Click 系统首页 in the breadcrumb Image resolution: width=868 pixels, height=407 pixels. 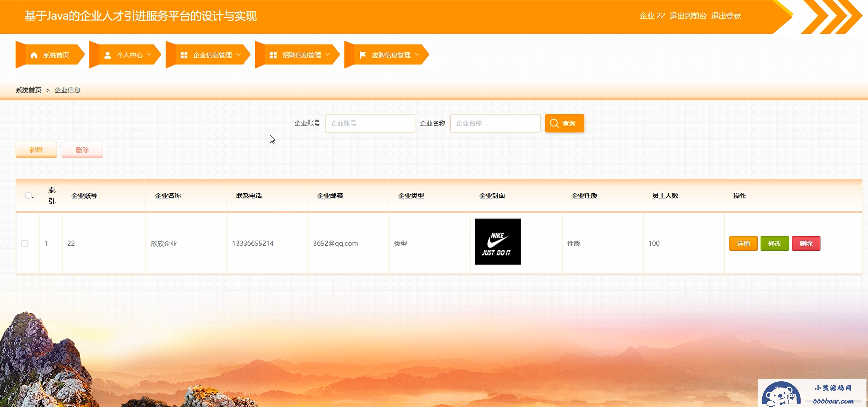(x=29, y=90)
